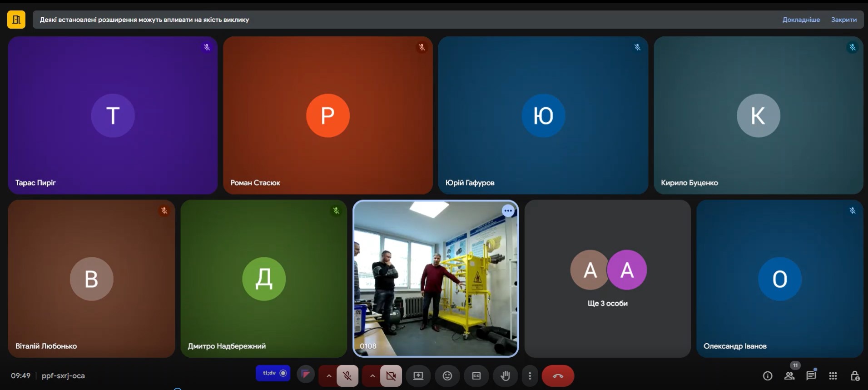Click the tl;dv recording button
This screenshot has width=868, height=390.
273,373
